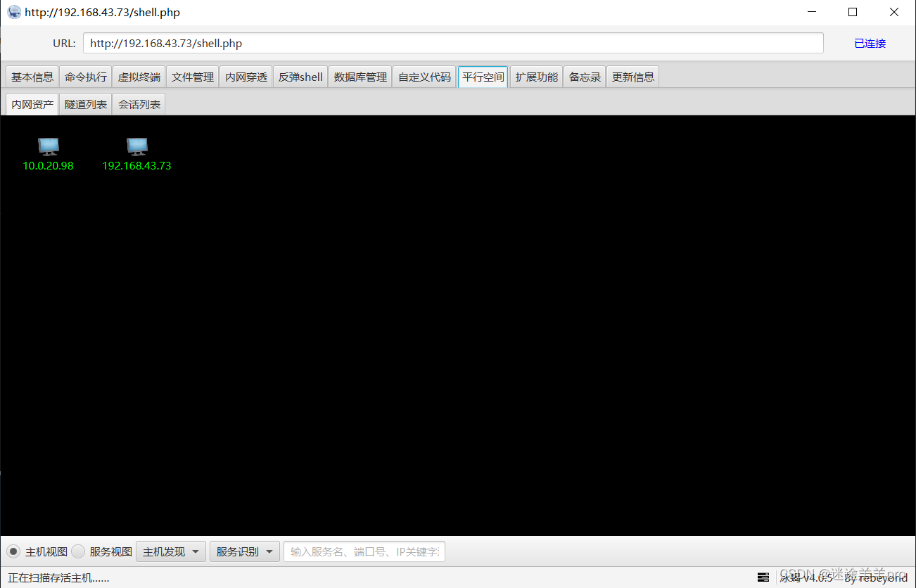Click the server status icon in the status bar

click(763, 577)
